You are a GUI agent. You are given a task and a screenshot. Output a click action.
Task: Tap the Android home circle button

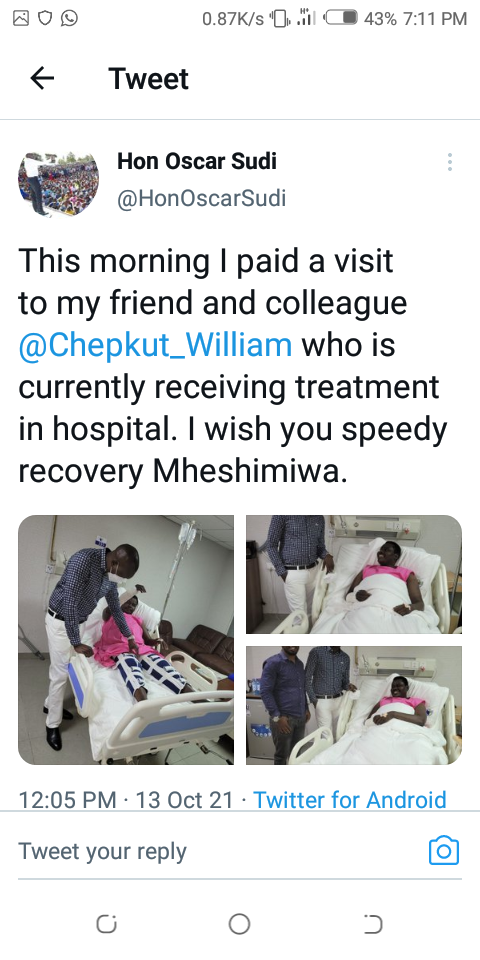239,924
